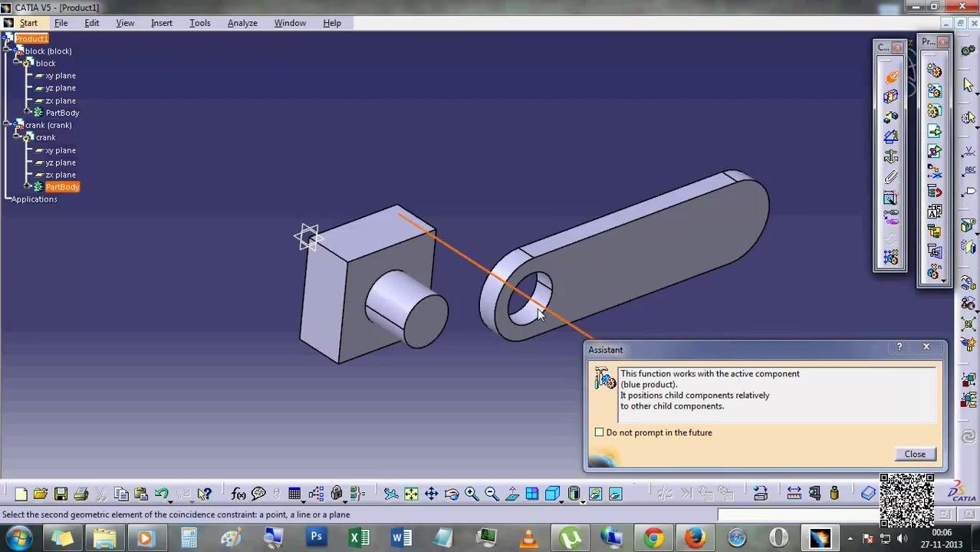The height and width of the screenshot is (552, 980).
Task: Select the Coincidence Constraint tool in the Constraints toolbar
Action: [x=891, y=77]
